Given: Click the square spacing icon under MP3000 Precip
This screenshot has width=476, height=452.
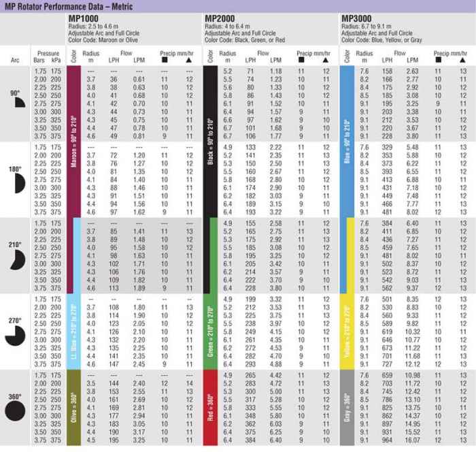Looking at the screenshot, I should click(438, 60).
